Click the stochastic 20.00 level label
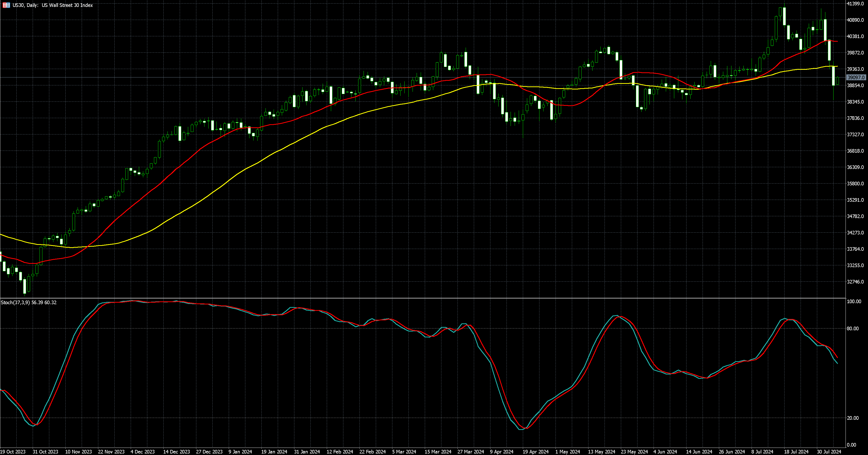This screenshot has height=455, width=868. (x=852, y=418)
